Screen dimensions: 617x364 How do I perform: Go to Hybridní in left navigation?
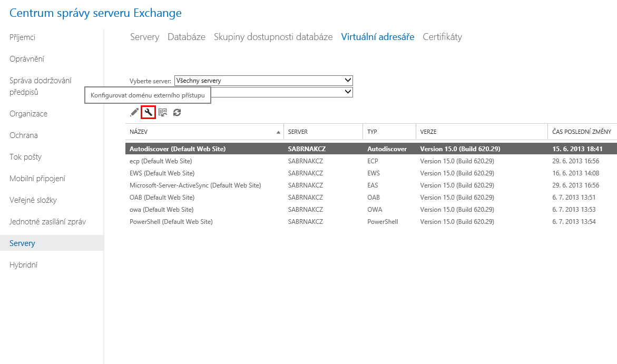pos(23,265)
